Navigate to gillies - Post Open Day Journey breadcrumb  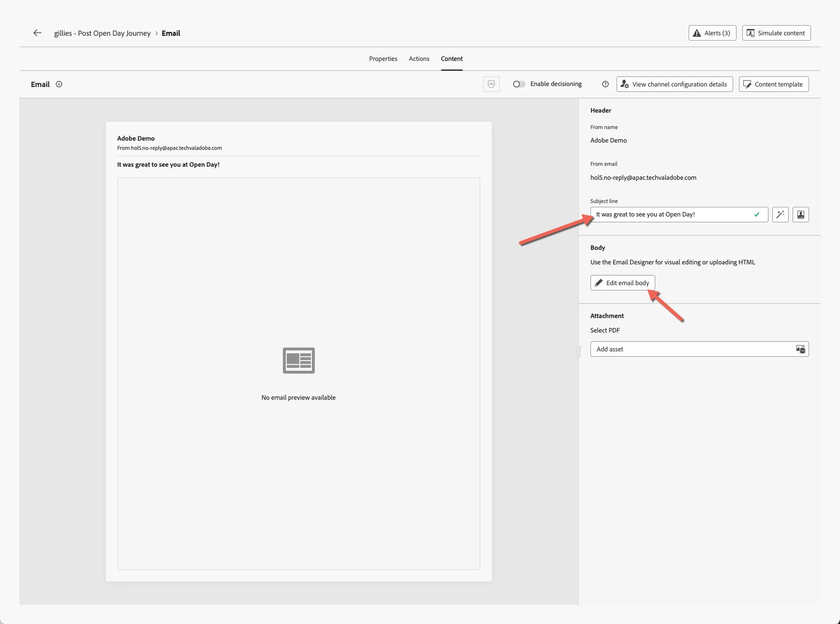pyautogui.click(x=102, y=33)
